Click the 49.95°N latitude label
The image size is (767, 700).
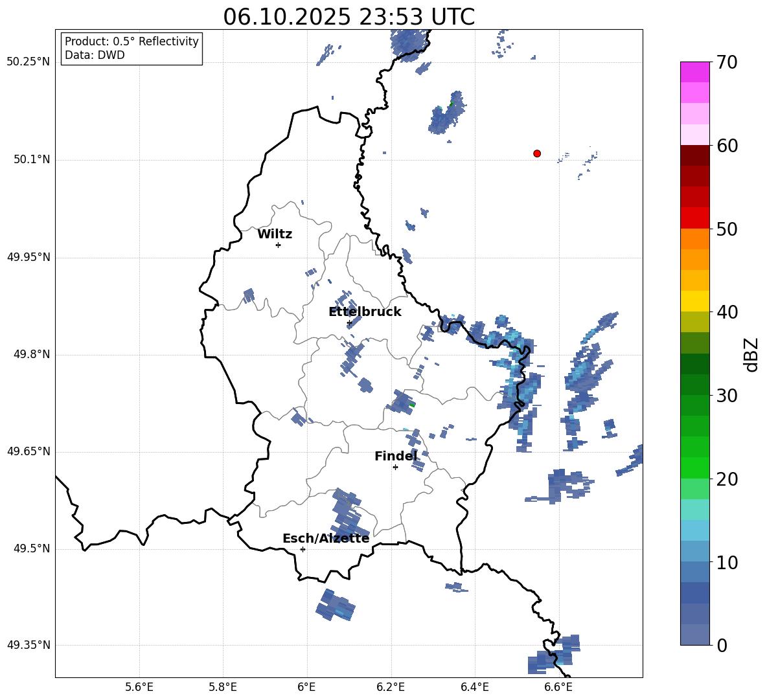click(x=29, y=257)
